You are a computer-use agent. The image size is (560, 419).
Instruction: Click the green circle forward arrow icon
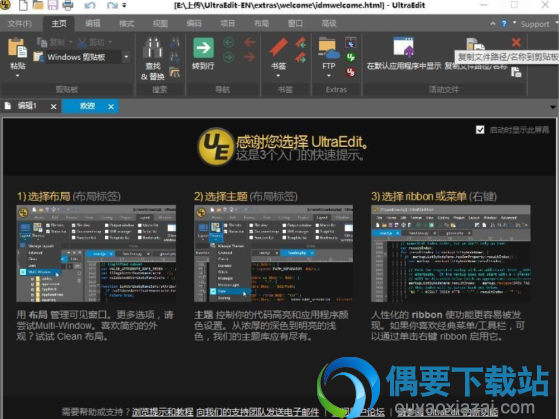pyautogui.click(x=229, y=57)
